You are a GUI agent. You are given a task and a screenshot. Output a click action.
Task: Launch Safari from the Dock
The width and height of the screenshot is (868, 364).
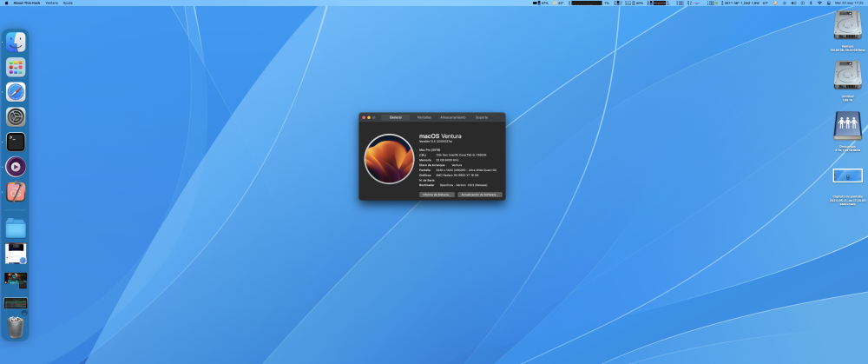click(16, 92)
